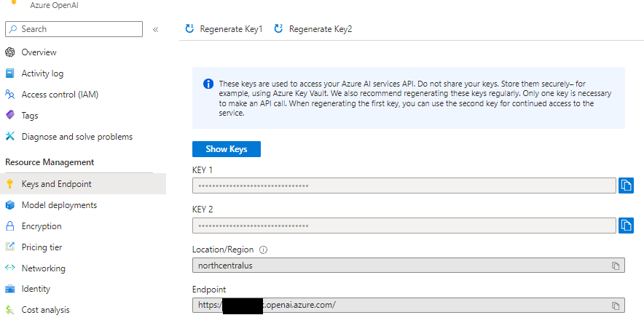Image resolution: width=644 pixels, height=323 pixels.
Task: Open the Encryption settings
Action: (42, 226)
